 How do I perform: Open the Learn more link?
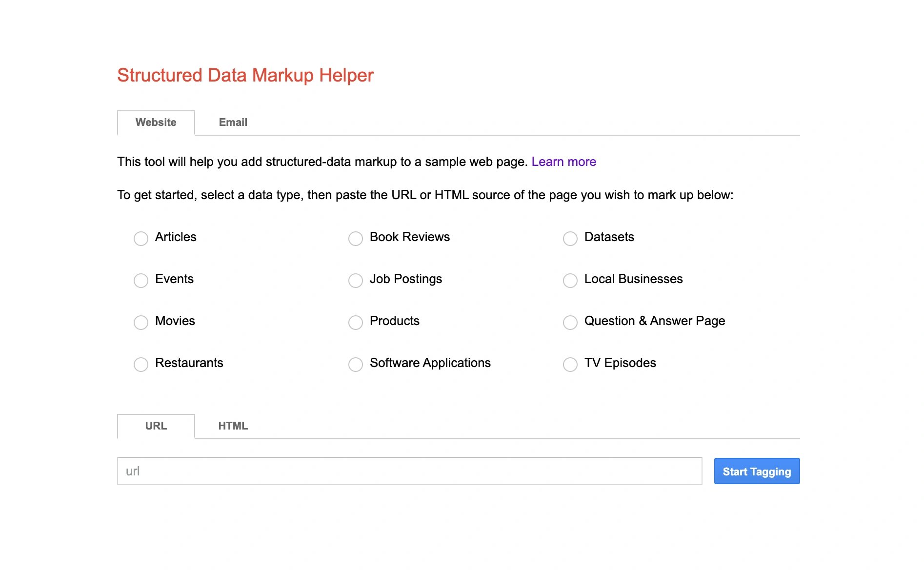click(563, 162)
